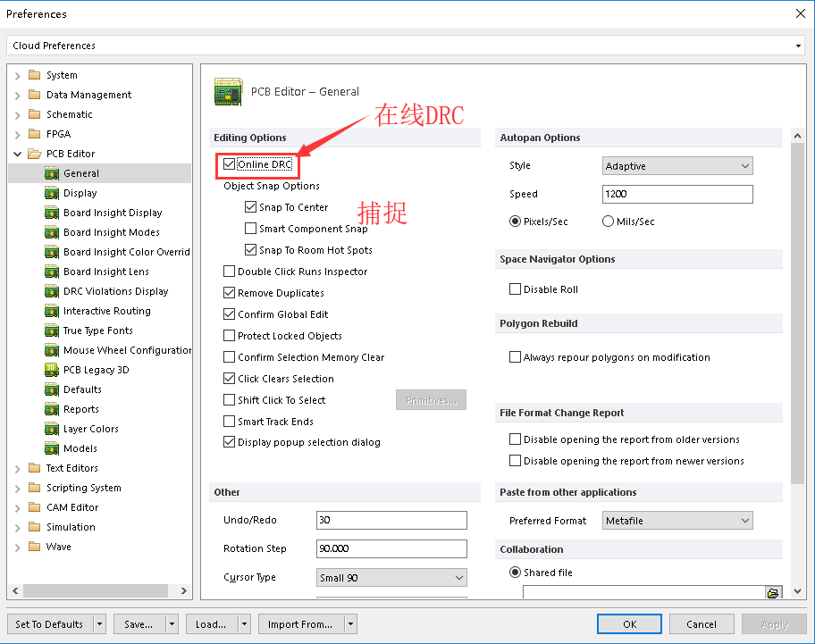Click the settings panel vertical scrollbar thumb
This screenshot has width=815, height=644.
tap(797, 314)
